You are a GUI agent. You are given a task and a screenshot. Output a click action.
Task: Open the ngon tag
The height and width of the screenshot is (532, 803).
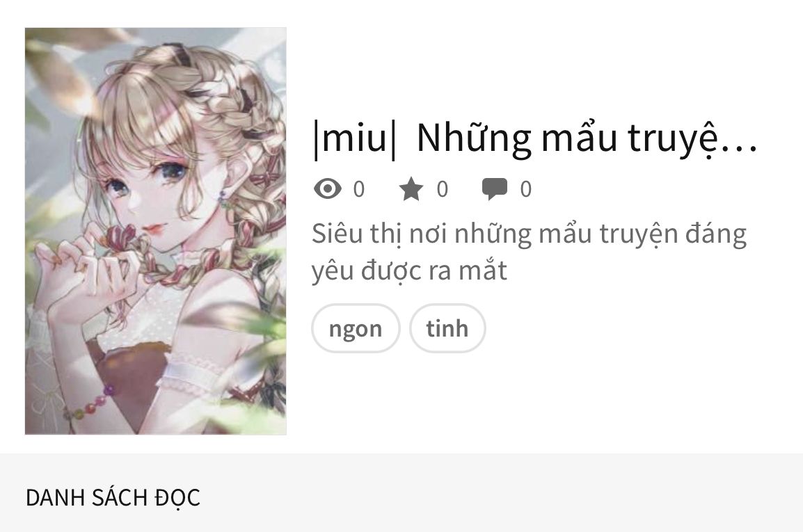(356, 328)
